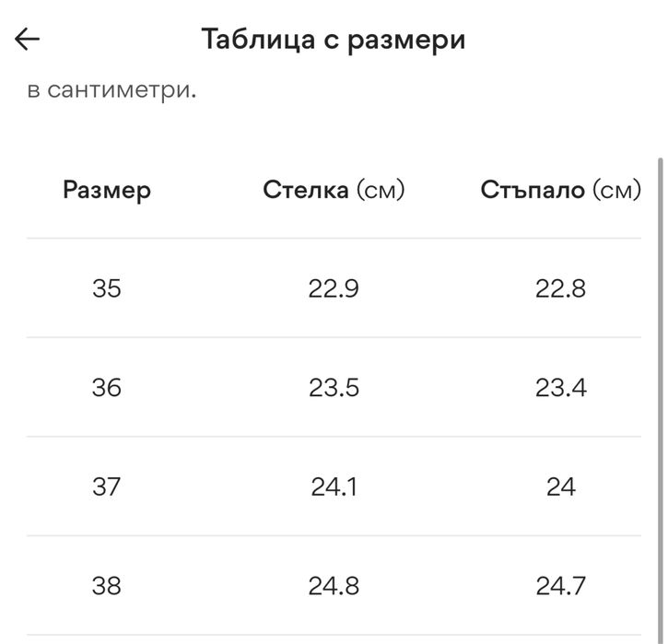Select the Стелка (см) column header
This screenshot has width=668, height=644.
tap(334, 191)
